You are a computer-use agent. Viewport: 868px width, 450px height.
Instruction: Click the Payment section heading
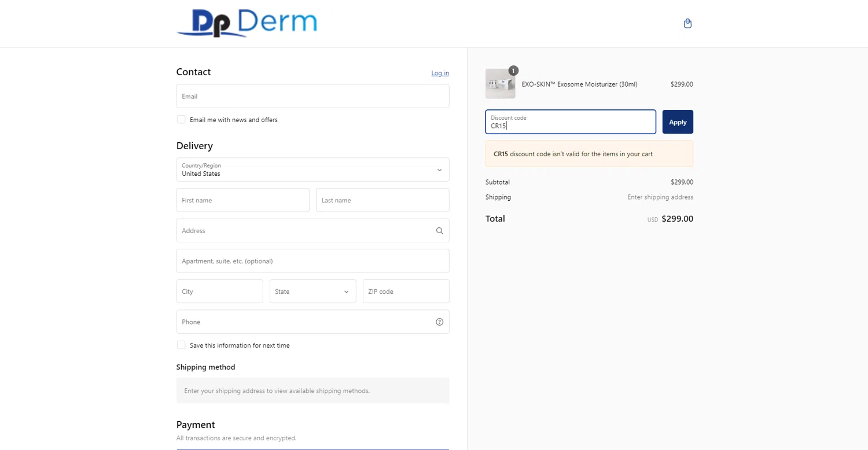(196, 425)
